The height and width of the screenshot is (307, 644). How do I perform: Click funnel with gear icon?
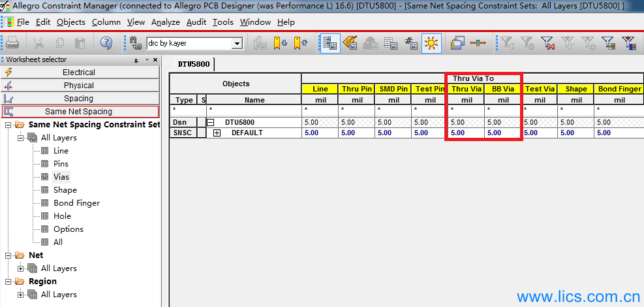[x=588, y=42]
